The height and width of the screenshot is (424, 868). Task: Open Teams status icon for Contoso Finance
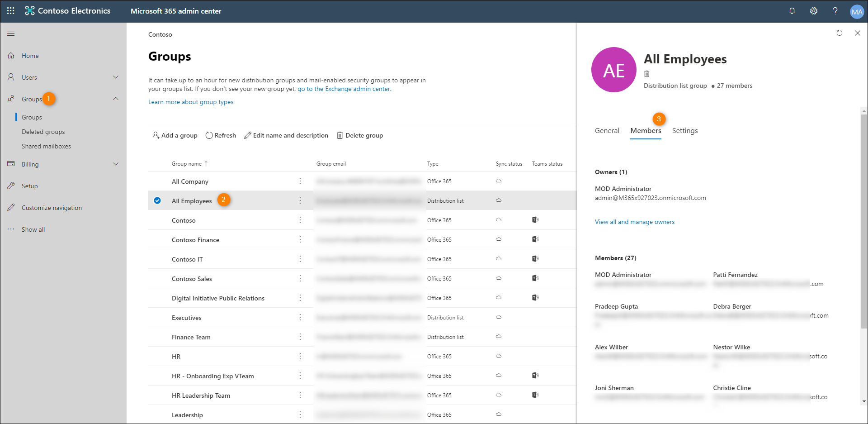(535, 239)
